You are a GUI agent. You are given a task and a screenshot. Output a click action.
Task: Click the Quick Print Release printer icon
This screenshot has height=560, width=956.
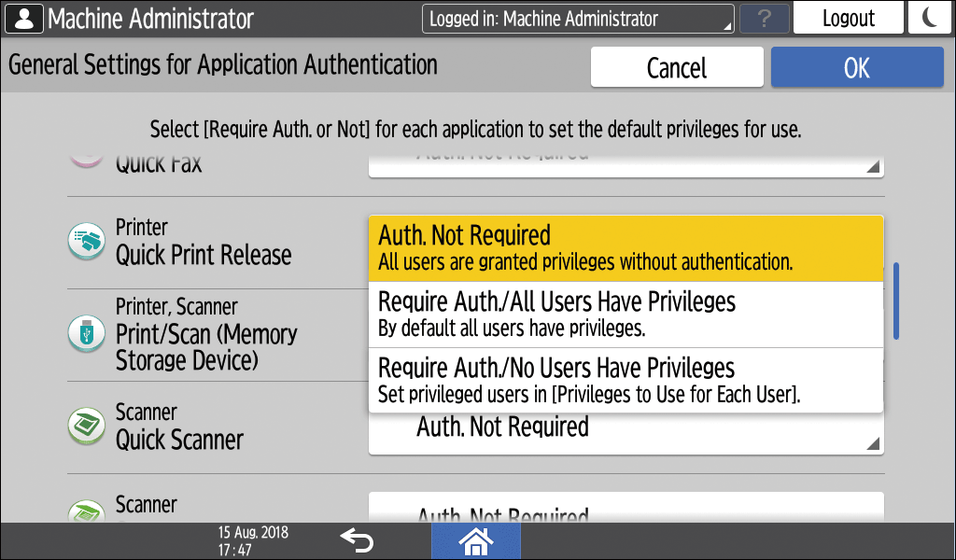click(87, 242)
